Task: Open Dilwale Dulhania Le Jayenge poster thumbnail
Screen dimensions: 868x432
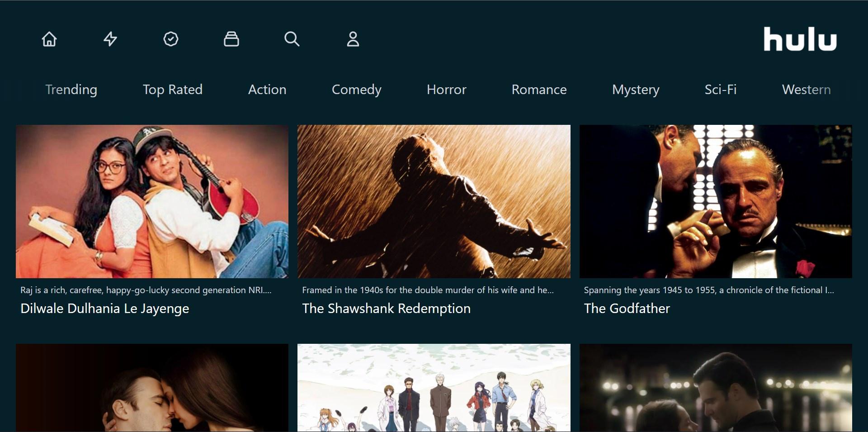Action: click(x=152, y=201)
